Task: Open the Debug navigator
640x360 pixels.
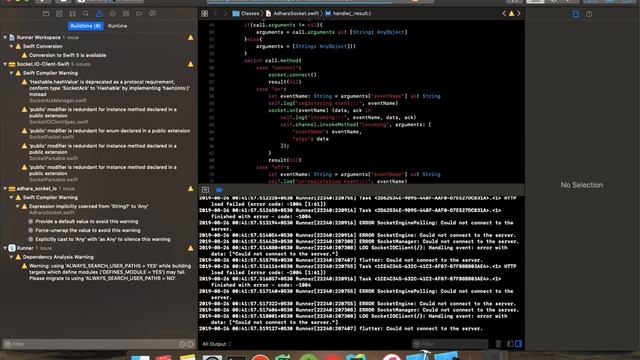Action: [126, 13]
